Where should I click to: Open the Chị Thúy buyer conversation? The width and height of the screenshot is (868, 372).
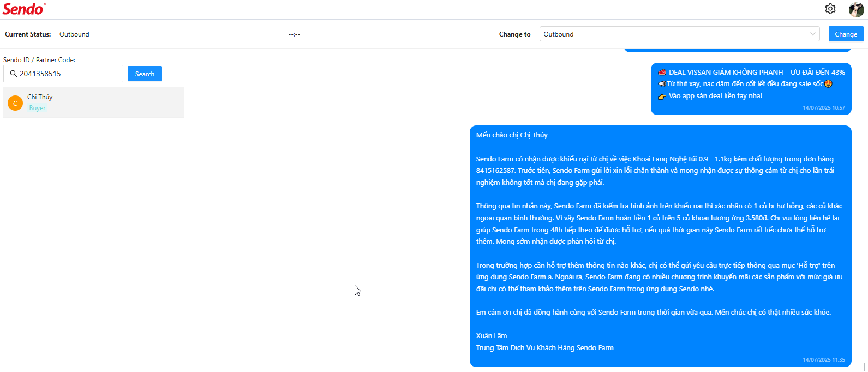pyautogui.click(x=93, y=102)
